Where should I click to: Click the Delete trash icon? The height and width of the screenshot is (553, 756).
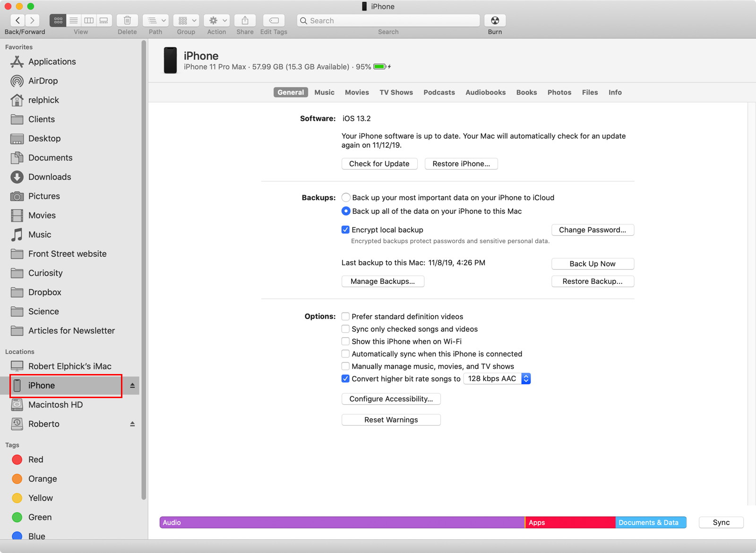click(127, 20)
